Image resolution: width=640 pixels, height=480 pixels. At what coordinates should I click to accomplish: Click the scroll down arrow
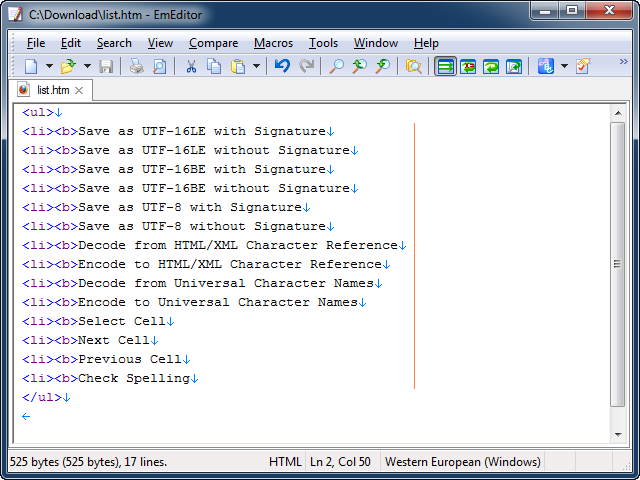coord(618,435)
